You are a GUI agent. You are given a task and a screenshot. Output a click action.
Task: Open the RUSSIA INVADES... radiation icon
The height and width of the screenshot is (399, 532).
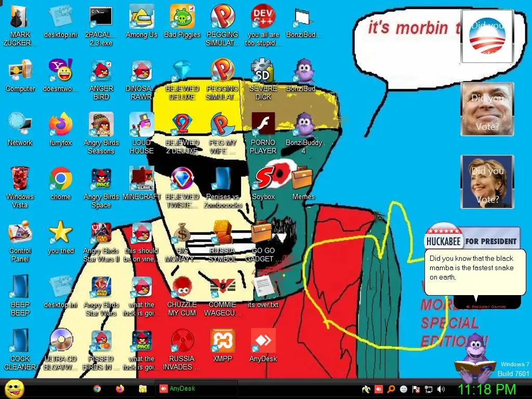[x=182, y=340]
